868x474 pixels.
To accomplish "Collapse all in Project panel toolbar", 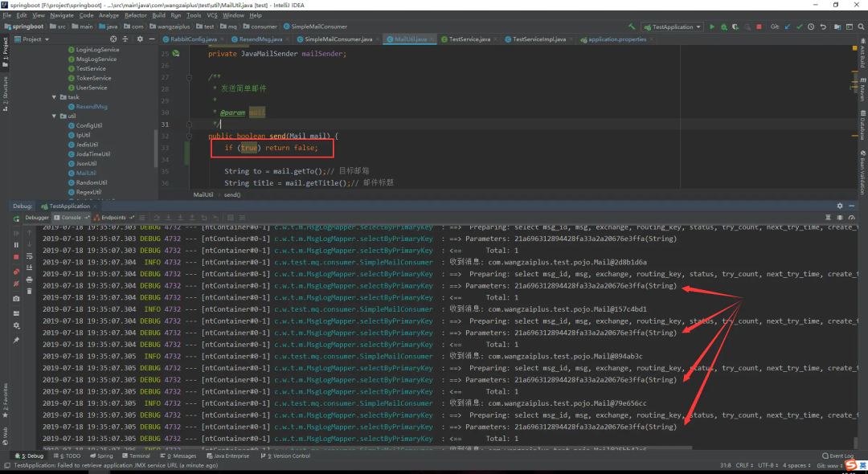I will (x=125, y=39).
